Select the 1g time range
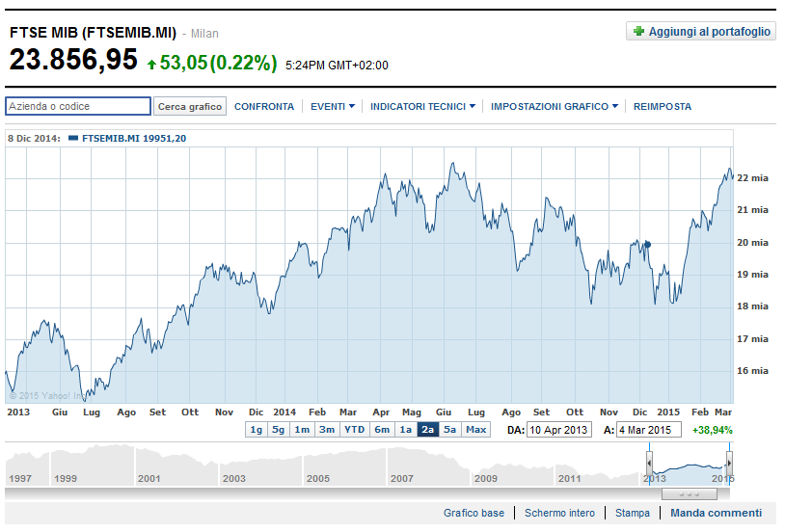 point(257,430)
